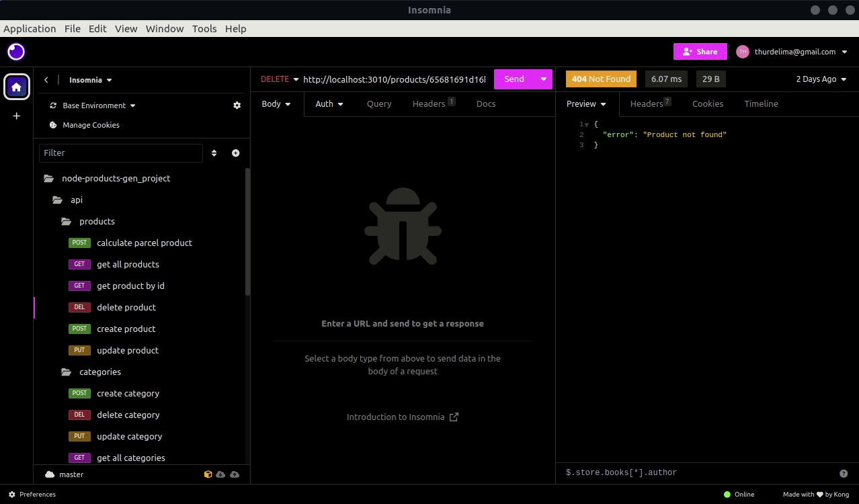
Task: Click the api folder icon
Action: [x=58, y=200]
